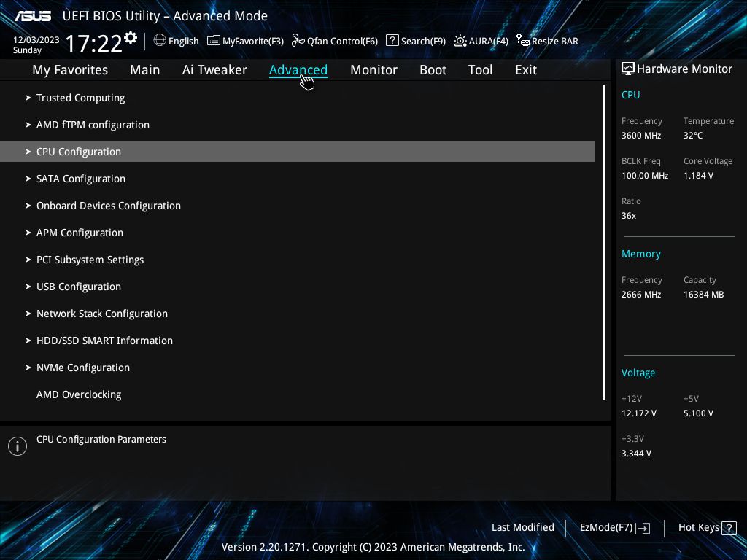
Task: Click the EzMode exit arrow icon
Action: point(643,528)
